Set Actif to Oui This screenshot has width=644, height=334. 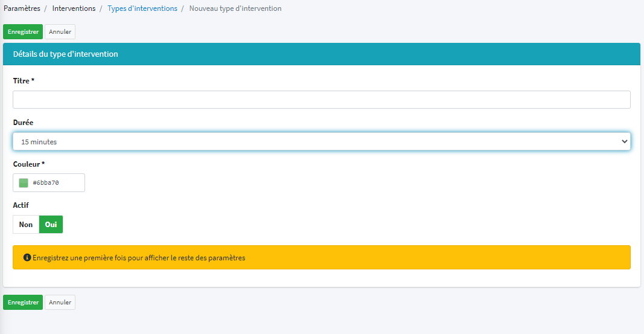[51, 225]
